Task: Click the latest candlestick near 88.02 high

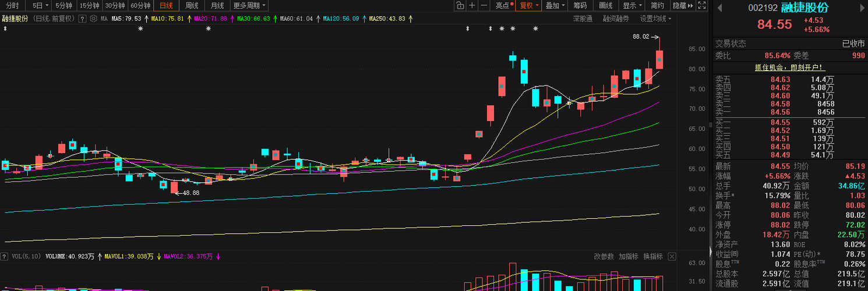Action: 659,59
